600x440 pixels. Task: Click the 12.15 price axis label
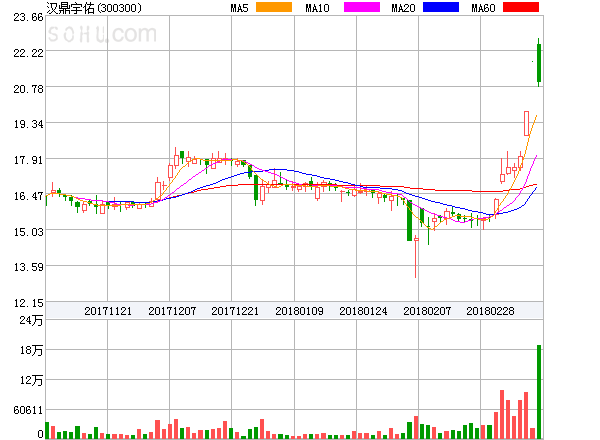coord(28,303)
